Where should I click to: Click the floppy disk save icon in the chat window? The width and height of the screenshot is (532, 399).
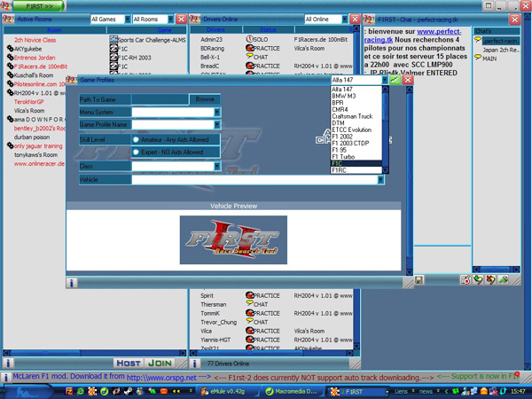point(419,280)
